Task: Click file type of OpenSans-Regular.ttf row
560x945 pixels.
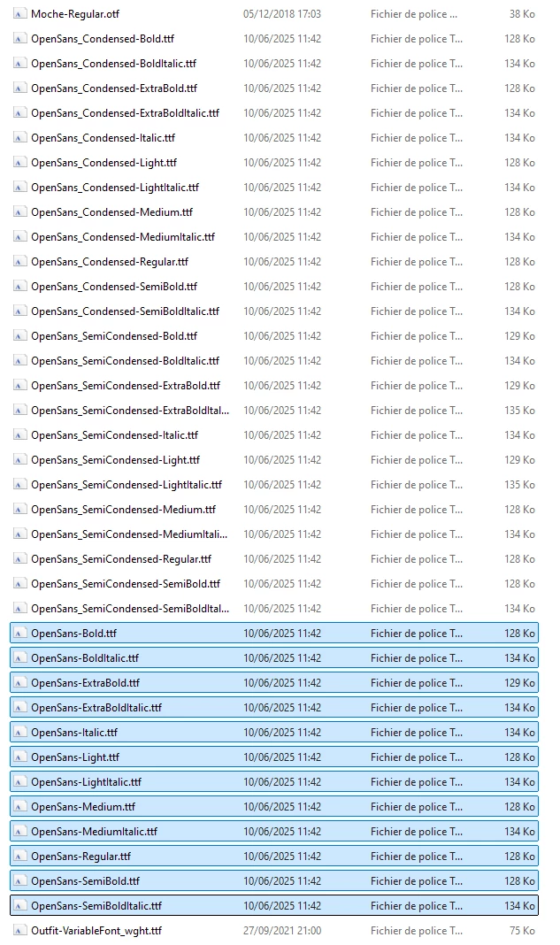Action: coord(417,856)
